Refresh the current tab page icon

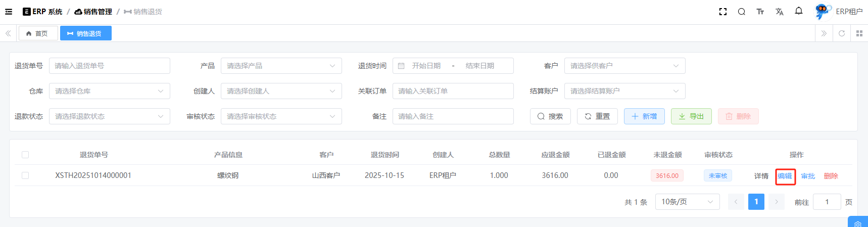pos(841,33)
